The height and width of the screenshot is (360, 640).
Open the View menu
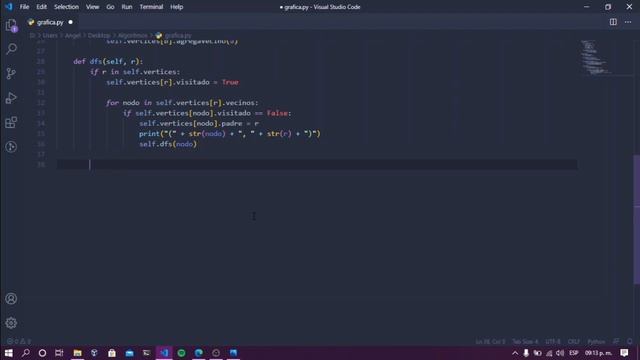tap(92, 7)
